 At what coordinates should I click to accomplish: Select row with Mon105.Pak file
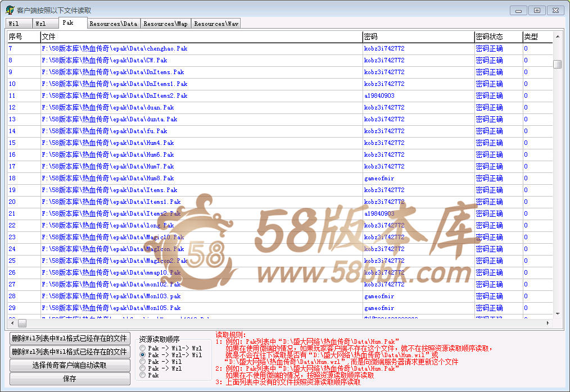(x=280, y=308)
